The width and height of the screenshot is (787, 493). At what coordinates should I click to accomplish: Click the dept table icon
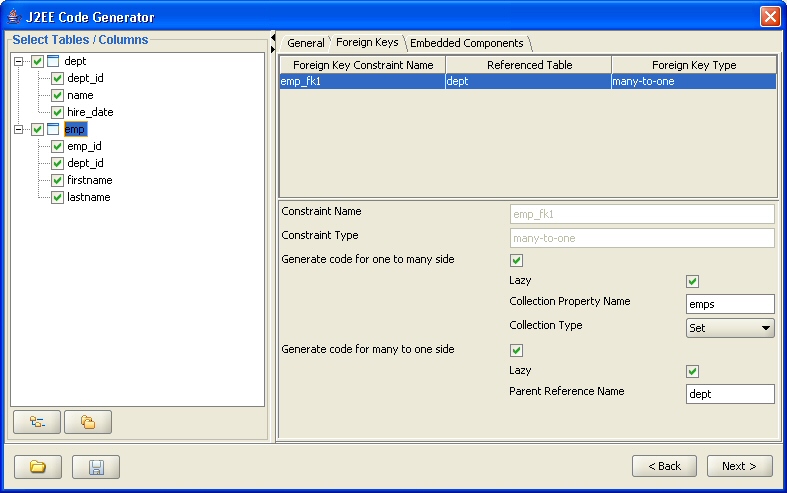(x=53, y=61)
